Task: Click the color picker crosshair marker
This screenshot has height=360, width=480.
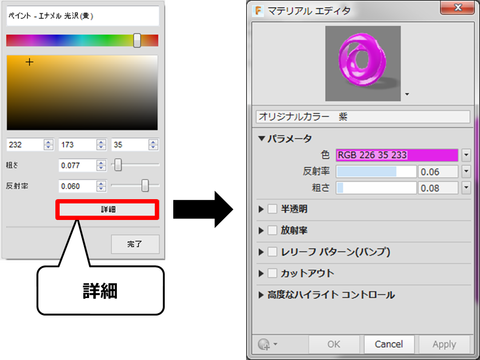Action: point(29,62)
